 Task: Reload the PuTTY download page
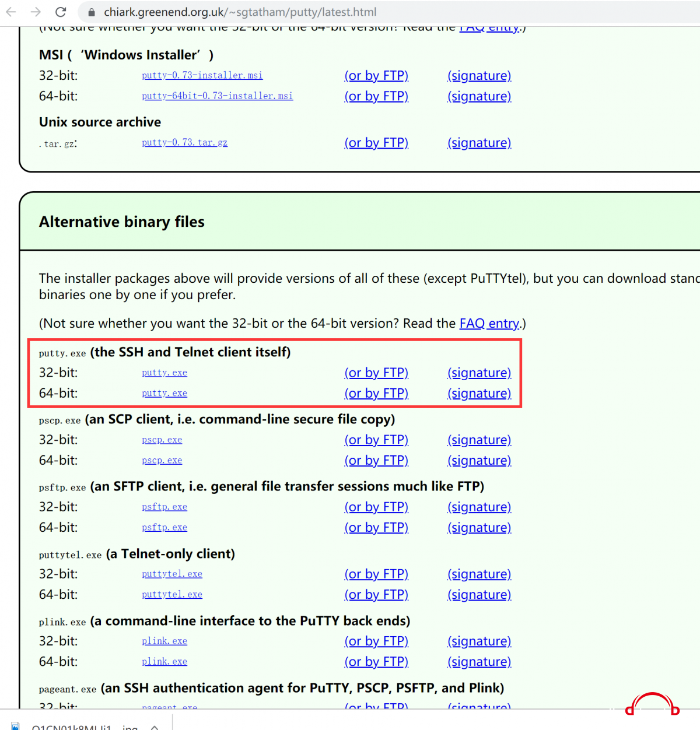click(x=61, y=12)
